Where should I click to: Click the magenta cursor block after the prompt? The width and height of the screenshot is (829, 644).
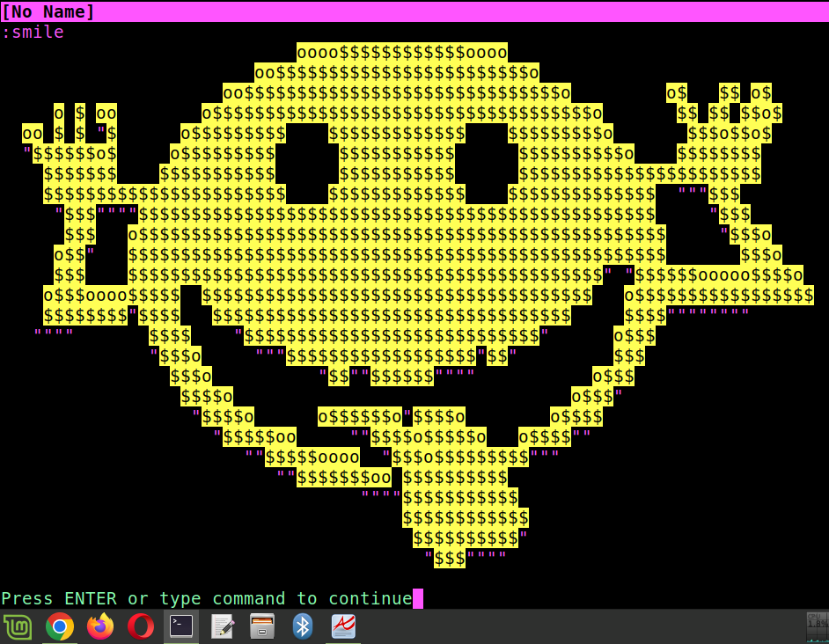click(x=418, y=599)
